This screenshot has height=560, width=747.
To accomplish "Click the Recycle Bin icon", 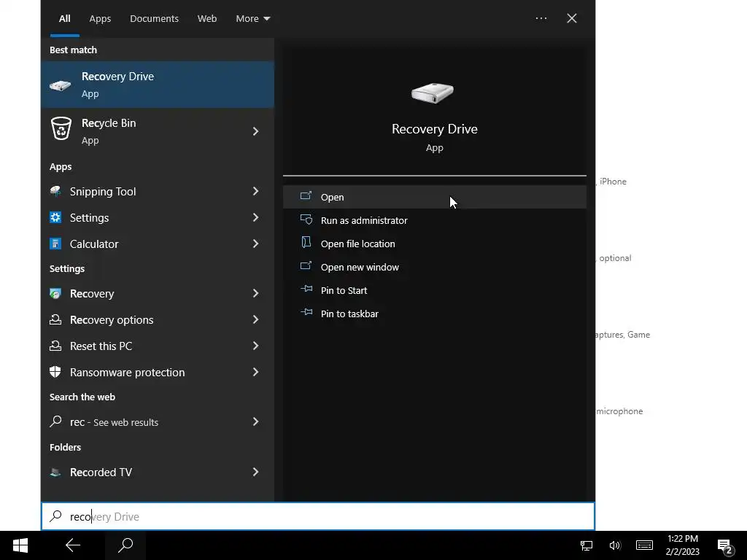I will tap(61, 128).
